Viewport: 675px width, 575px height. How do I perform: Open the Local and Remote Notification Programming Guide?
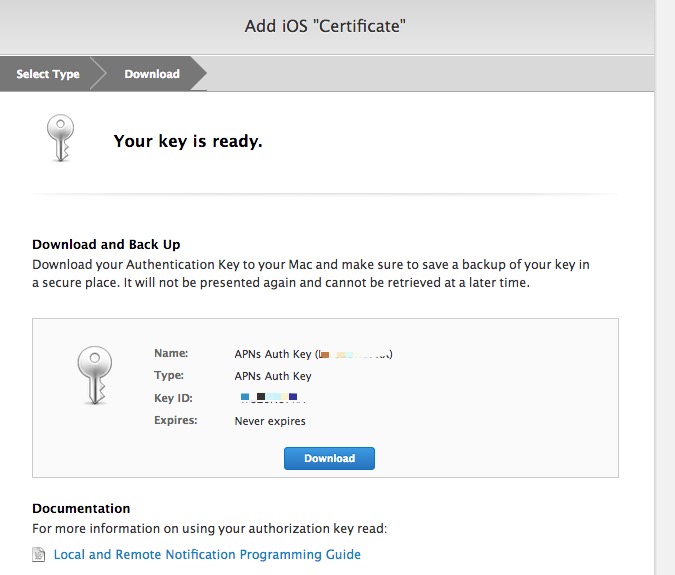coord(207,555)
